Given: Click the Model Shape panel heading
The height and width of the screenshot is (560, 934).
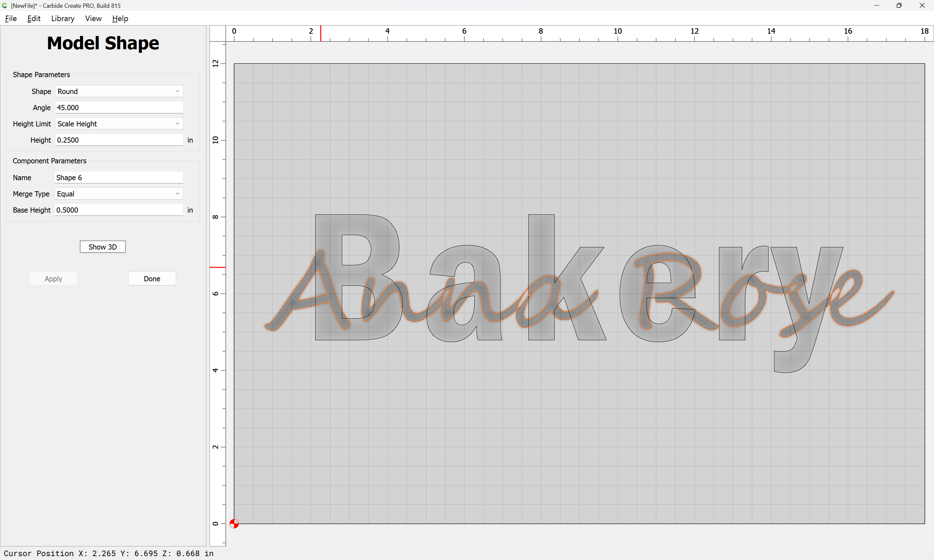Looking at the screenshot, I should click(103, 43).
